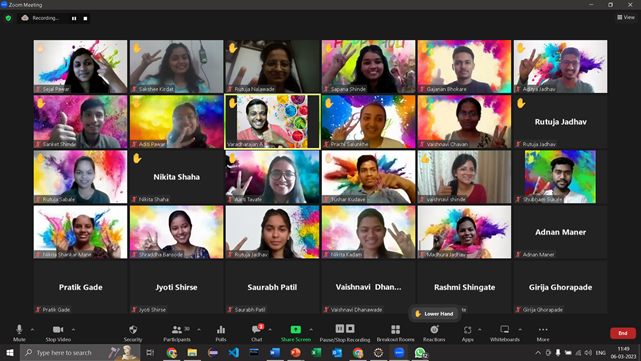Select Gajanan Bhokare's video tile
This screenshot has height=361, width=641.
pyautogui.click(x=464, y=66)
